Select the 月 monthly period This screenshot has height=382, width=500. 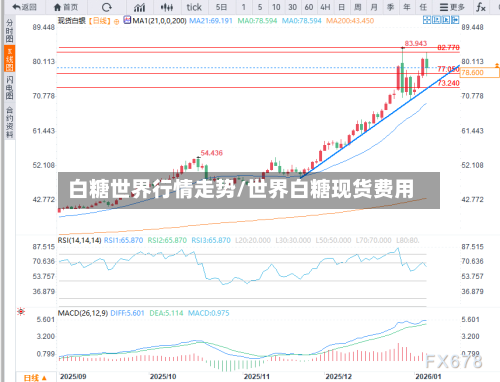(x=374, y=7)
